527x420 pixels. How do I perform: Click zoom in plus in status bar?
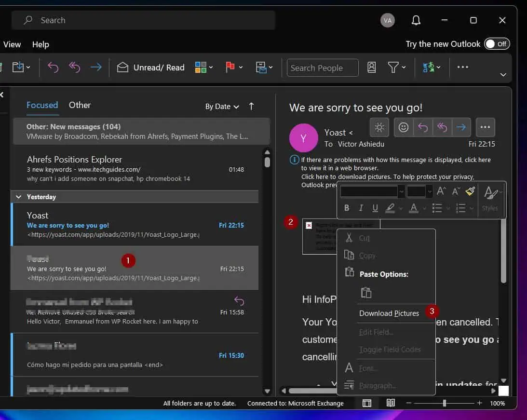(x=480, y=403)
